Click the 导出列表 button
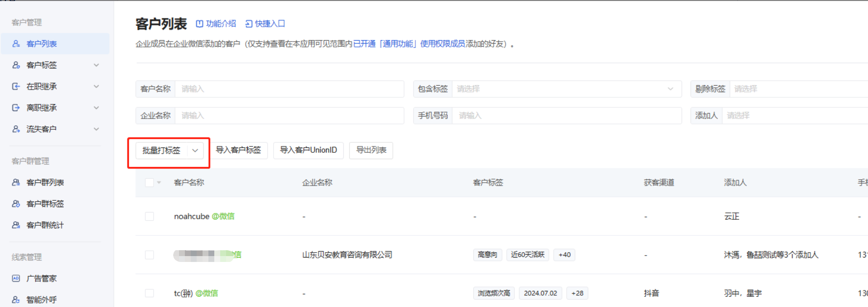This screenshot has width=868, height=307. [371, 150]
